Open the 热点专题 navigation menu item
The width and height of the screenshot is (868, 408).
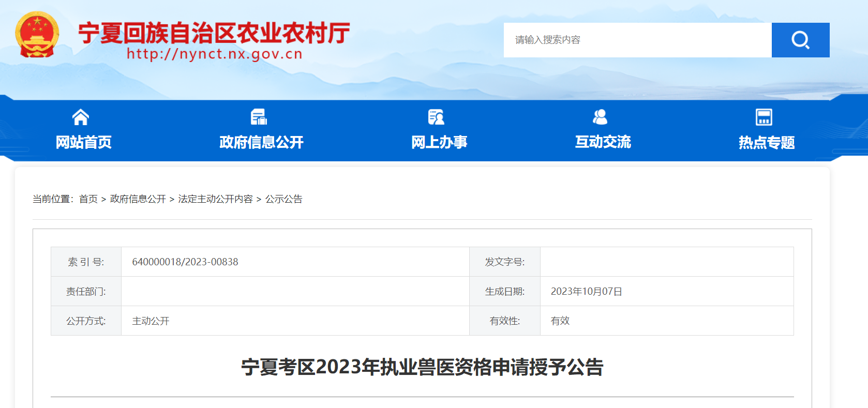767,142
